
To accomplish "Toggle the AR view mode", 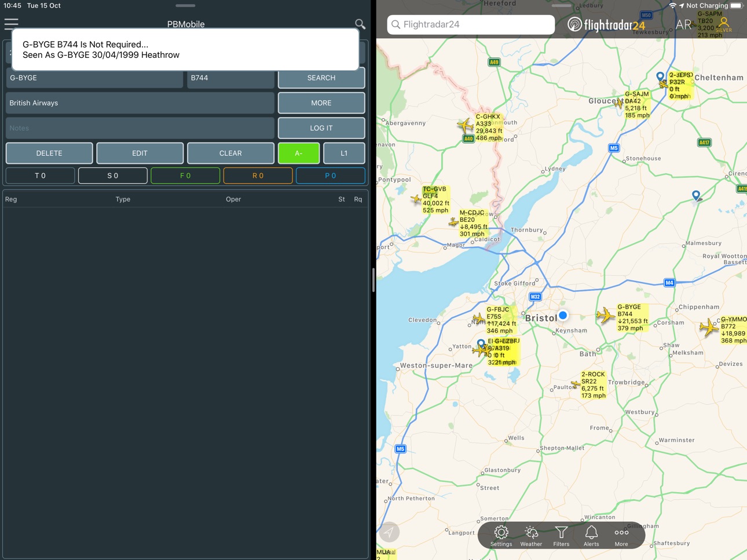I will click(x=684, y=24).
